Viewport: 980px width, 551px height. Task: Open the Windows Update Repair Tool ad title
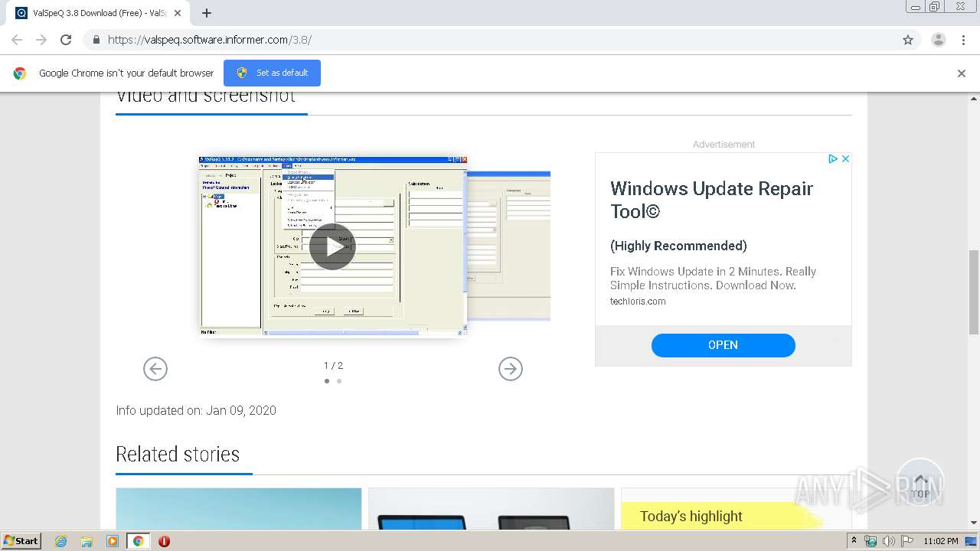pyautogui.click(x=711, y=200)
